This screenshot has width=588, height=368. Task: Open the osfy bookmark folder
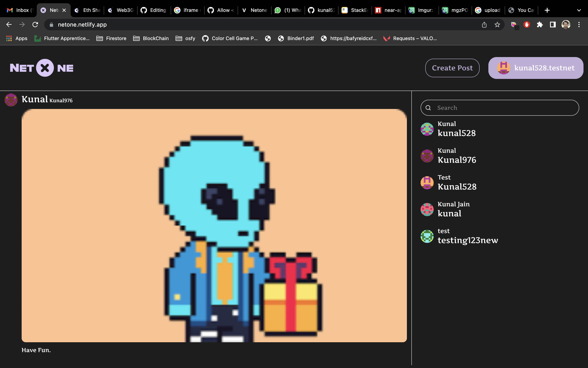tap(185, 38)
